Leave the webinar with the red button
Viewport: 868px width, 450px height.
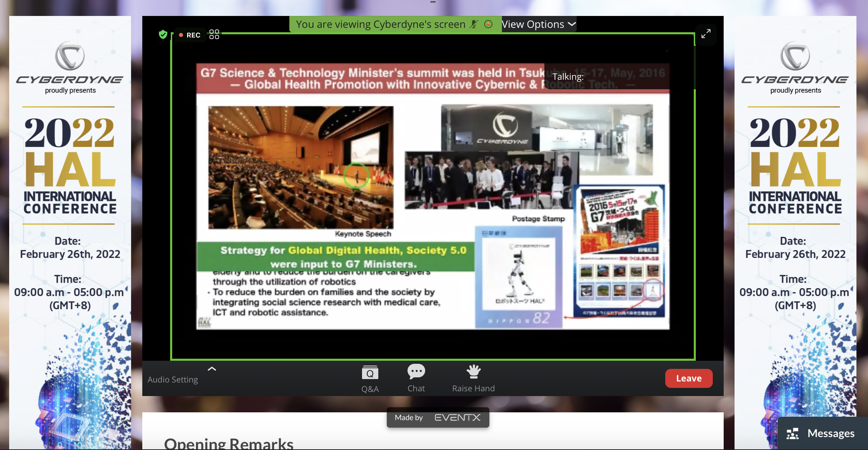[688, 378]
